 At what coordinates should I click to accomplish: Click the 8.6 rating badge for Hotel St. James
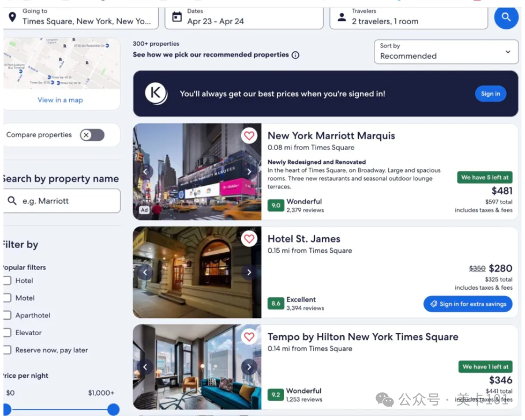click(x=276, y=303)
